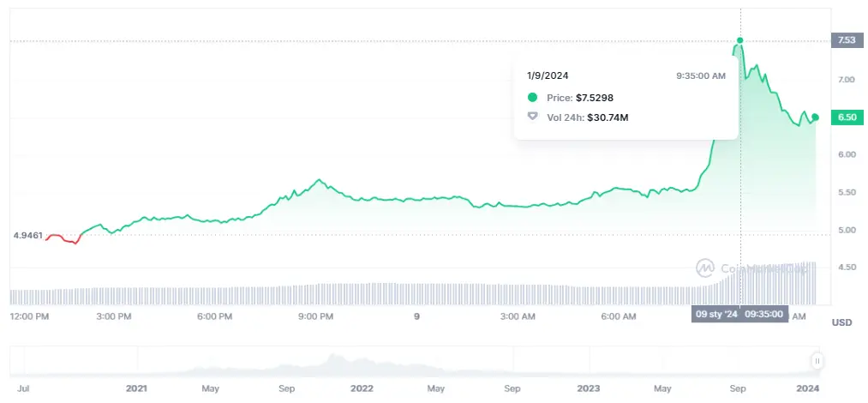The image size is (868, 403).
Task: Click the 7.53 price axis tag
Action: tap(847, 40)
